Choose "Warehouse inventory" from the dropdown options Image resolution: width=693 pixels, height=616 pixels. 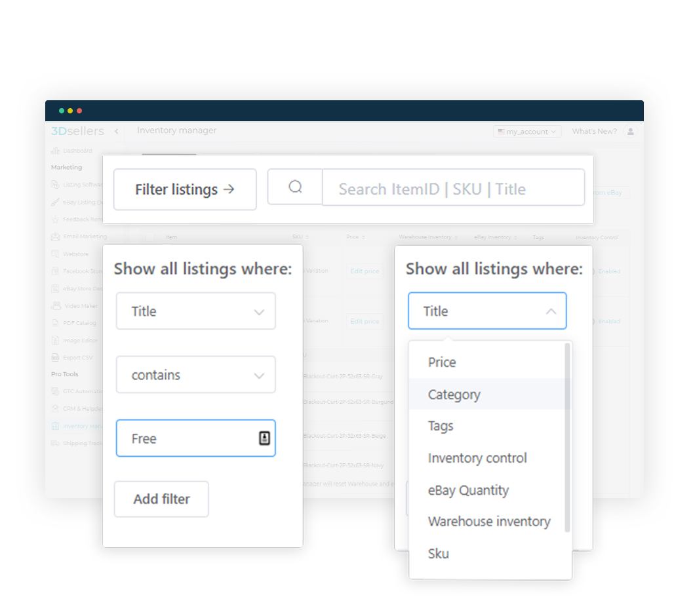click(489, 522)
